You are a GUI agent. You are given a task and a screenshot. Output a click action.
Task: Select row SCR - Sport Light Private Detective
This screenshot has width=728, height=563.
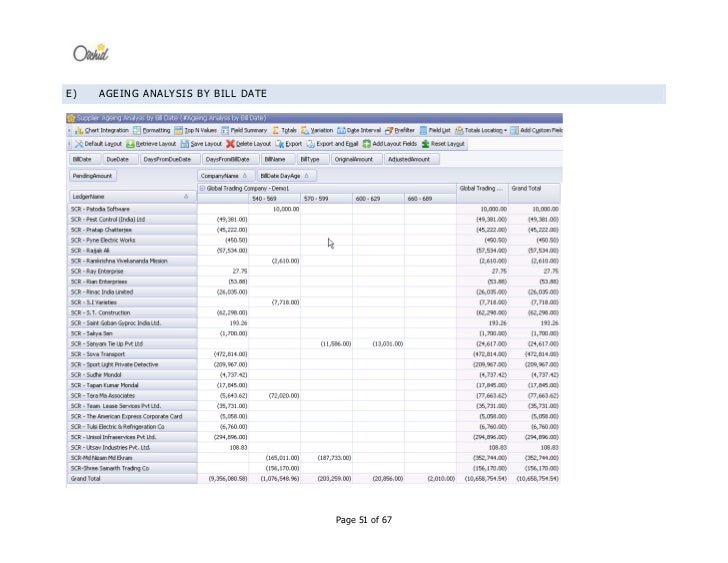coord(132,365)
